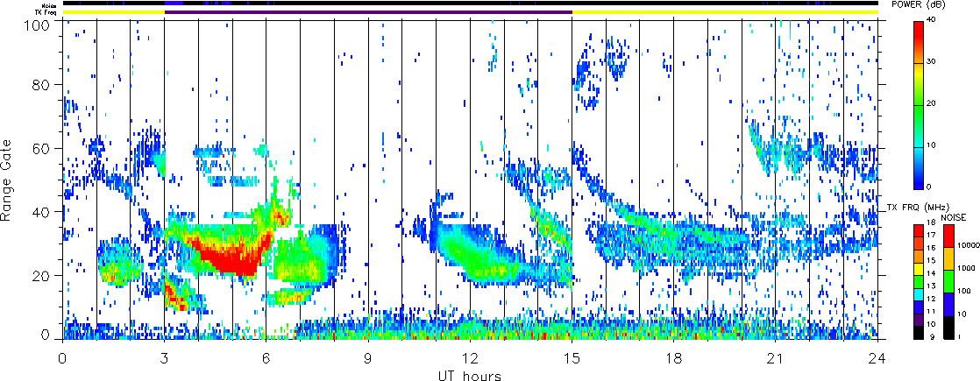Pick the red top band of the NOISE legend
The width and height of the screenshot is (980, 381).
click(948, 236)
